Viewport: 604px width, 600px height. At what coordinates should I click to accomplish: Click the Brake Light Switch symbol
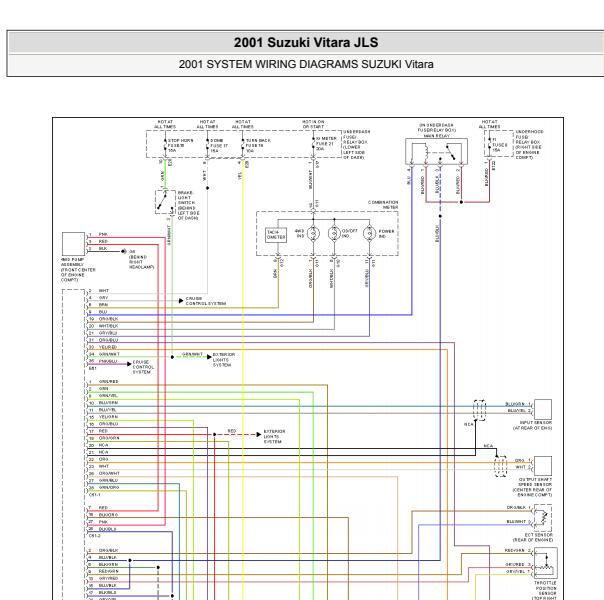point(165,201)
